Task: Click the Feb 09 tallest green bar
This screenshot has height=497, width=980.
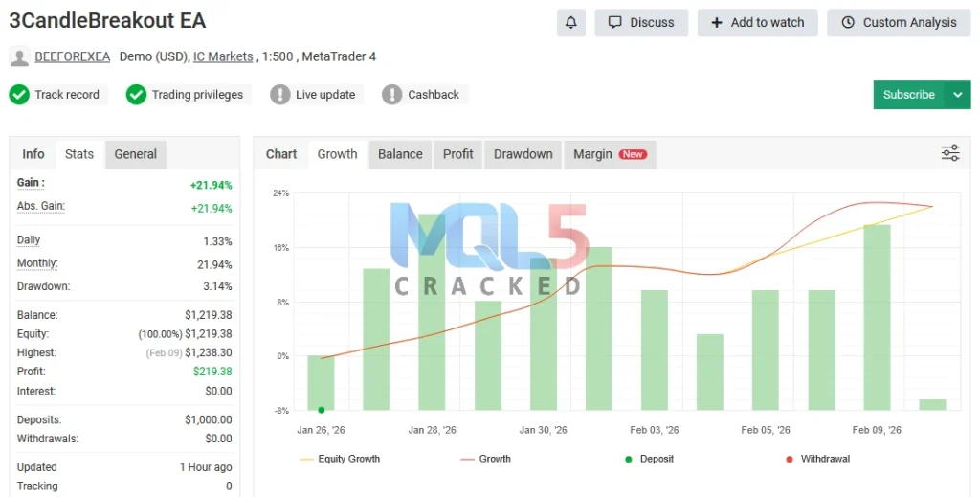Action: point(877,316)
